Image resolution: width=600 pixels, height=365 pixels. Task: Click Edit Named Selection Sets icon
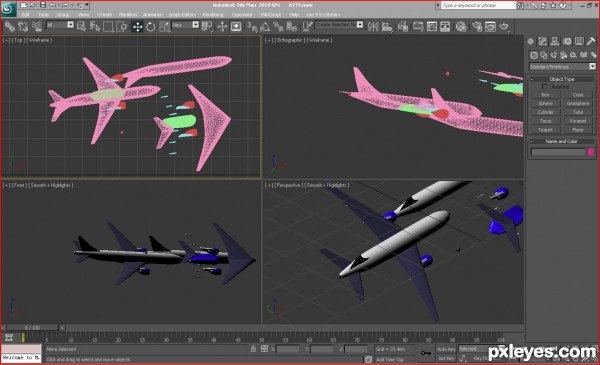tap(307, 26)
